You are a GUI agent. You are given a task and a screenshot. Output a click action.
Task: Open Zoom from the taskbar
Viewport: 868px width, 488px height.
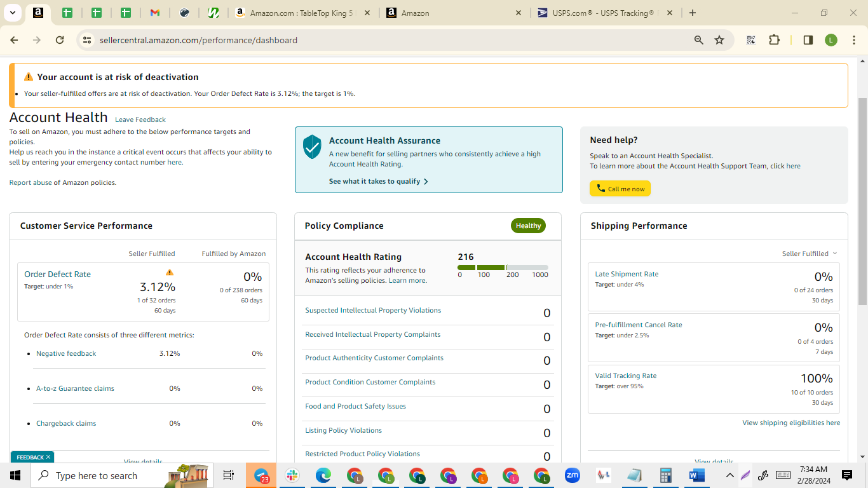pyautogui.click(x=573, y=475)
